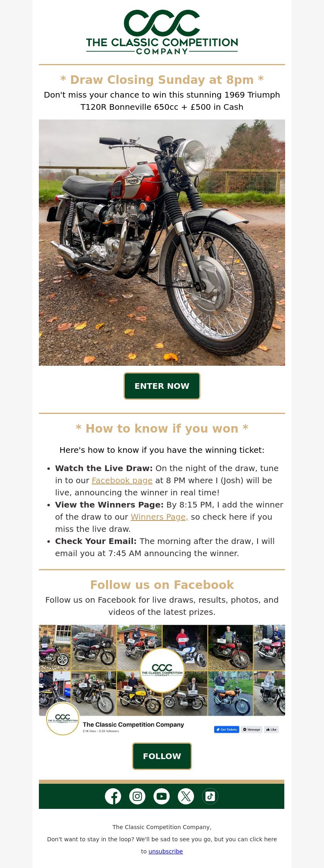Screen dimensions: 324x868
Task: Open the Facebook page link
Action: [122, 480]
